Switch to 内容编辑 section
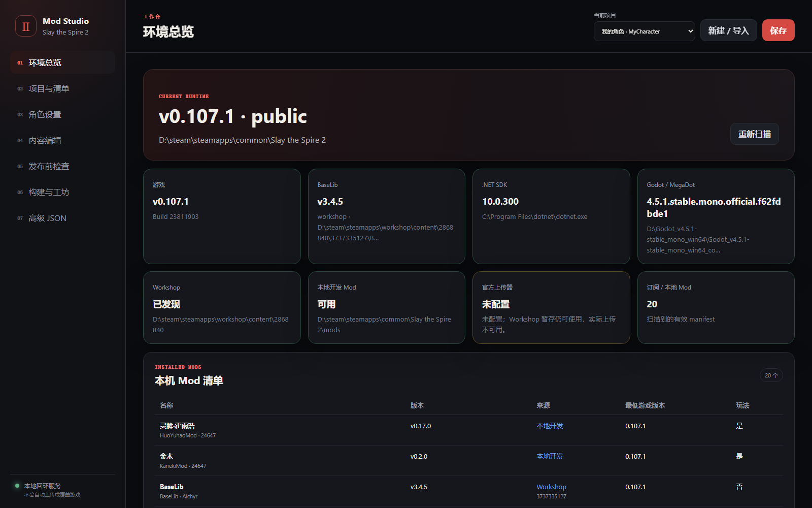 click(x=62, y=140)
